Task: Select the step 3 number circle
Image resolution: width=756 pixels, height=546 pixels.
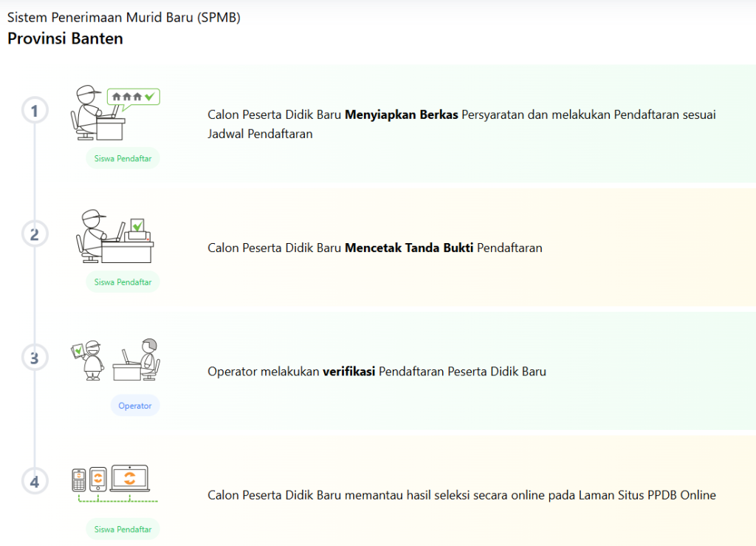Action: point(35,358)
